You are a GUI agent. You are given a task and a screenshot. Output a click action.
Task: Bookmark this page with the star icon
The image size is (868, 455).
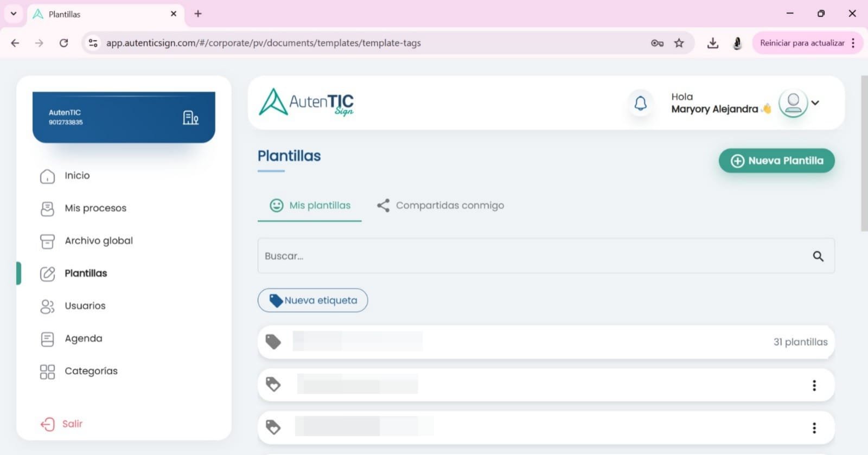click(x=679, y=43)
